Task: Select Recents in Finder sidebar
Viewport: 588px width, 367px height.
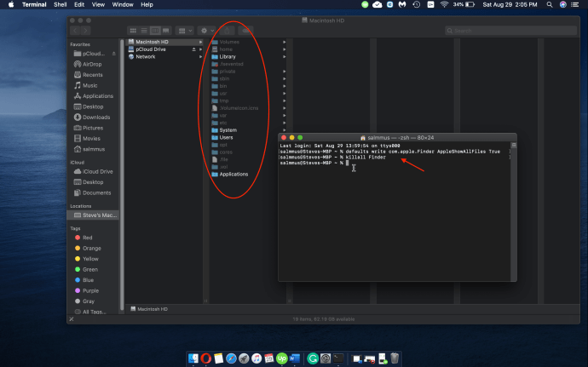Action: [93, 75]
